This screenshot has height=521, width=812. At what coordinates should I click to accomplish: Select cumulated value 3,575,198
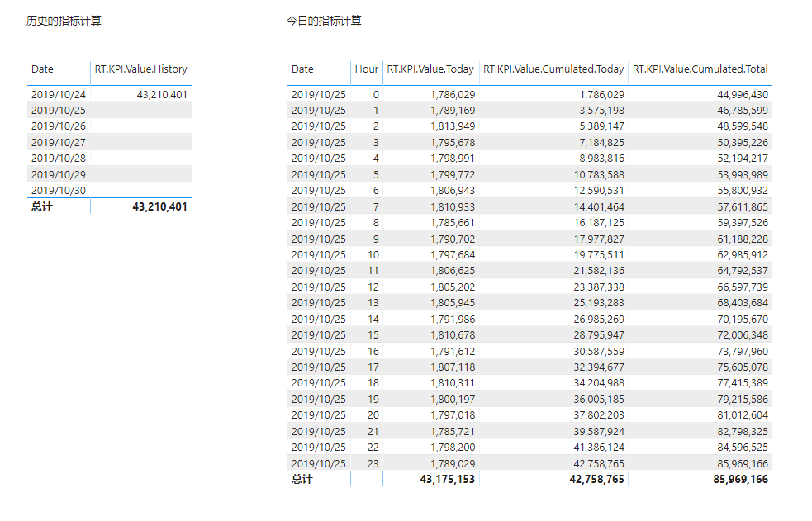[601, 111]
